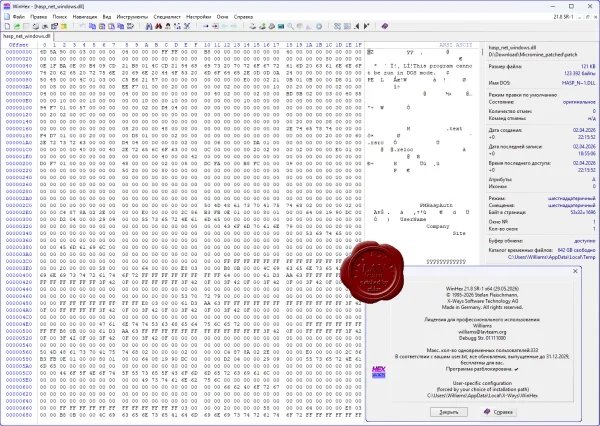Click the 'Company' text in the ANSI column
600x426 pixels.
438,226
